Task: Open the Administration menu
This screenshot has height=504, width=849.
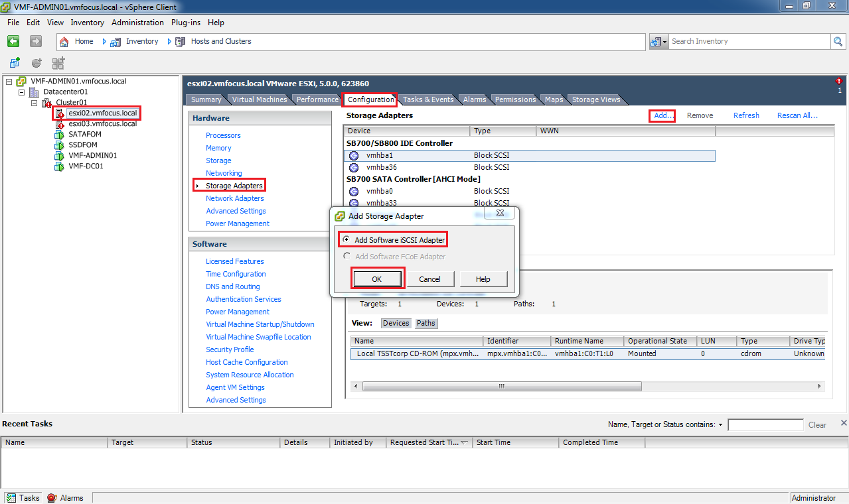Action: (x=137, y=23)
